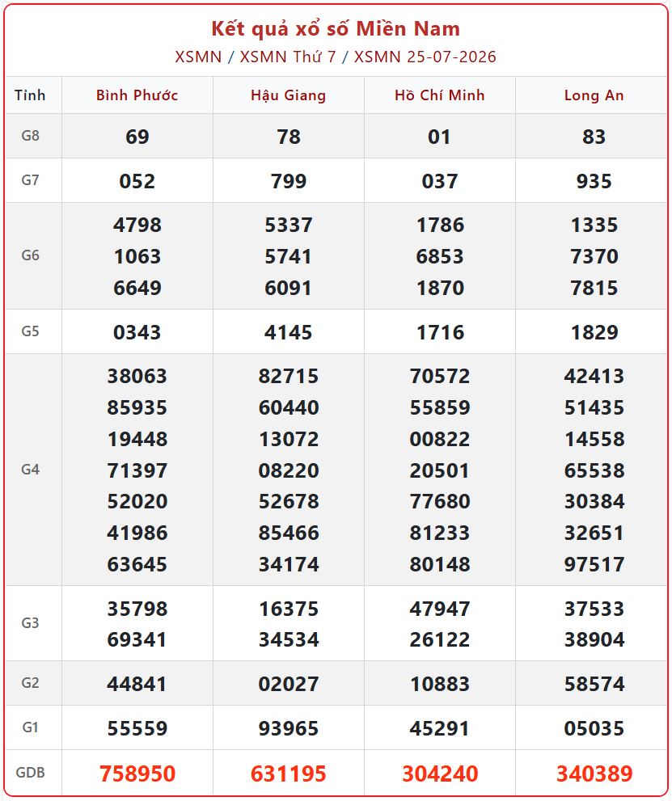Open the XSMN Thứ 7 link
The height and width of the screenshot is (801, 672).
(288, 57)
